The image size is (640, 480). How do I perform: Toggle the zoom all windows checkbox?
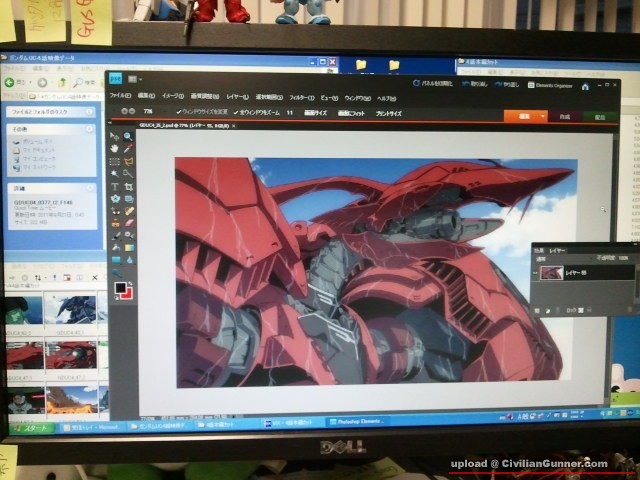pyautogui.click(x=234, y=113)
